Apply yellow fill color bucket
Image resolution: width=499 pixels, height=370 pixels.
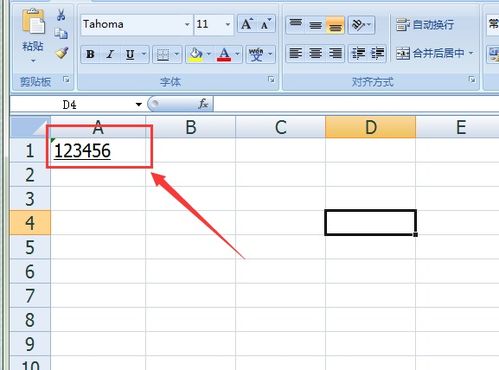click(196, 55)
